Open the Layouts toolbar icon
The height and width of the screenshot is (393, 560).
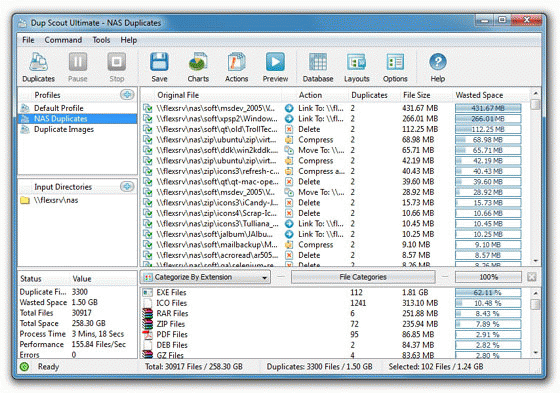point(356,68)
